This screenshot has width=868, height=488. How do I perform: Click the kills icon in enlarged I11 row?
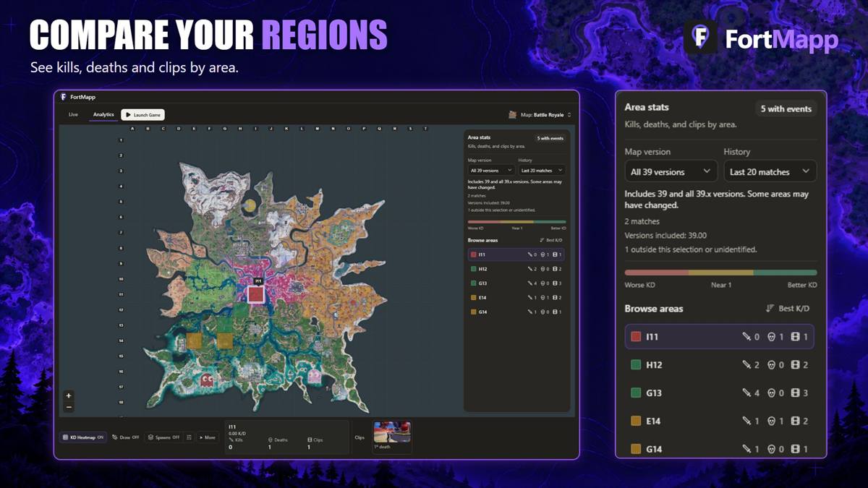(746, 337)
